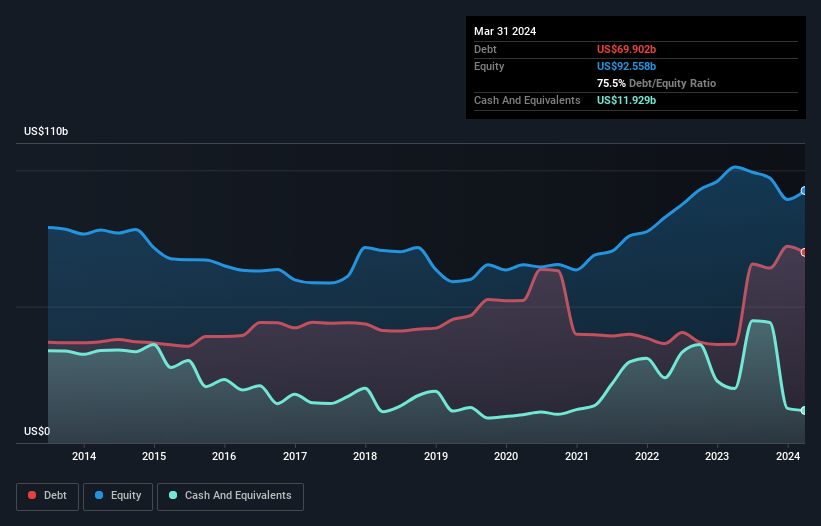Image resolution: width=821 pixels, height=526 pixels.
Task: Click the US$0 y-axis label
Action: [x=37, y=431]
